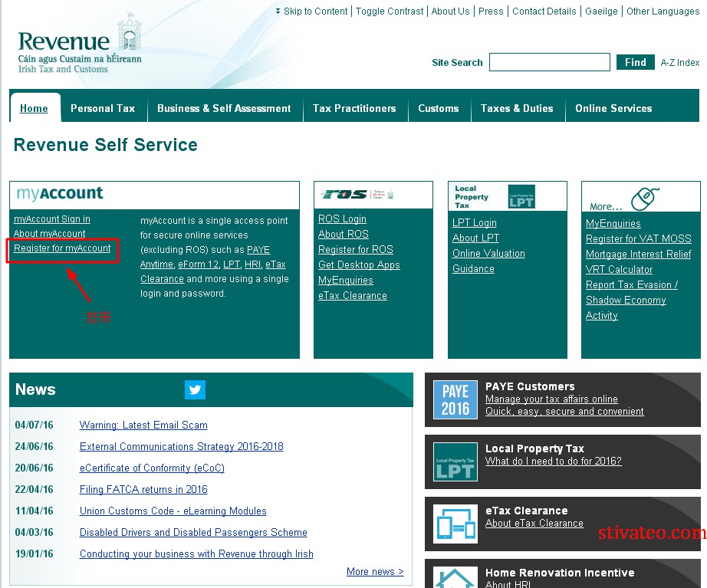Click inside the Site Search field
The image size is (707, 588).
pos(549,63)
